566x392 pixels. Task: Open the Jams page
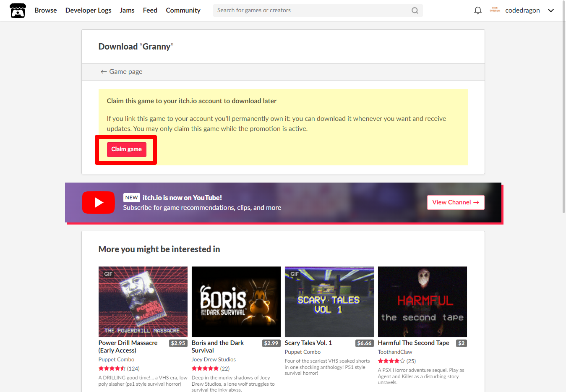[x=127, y=10]
